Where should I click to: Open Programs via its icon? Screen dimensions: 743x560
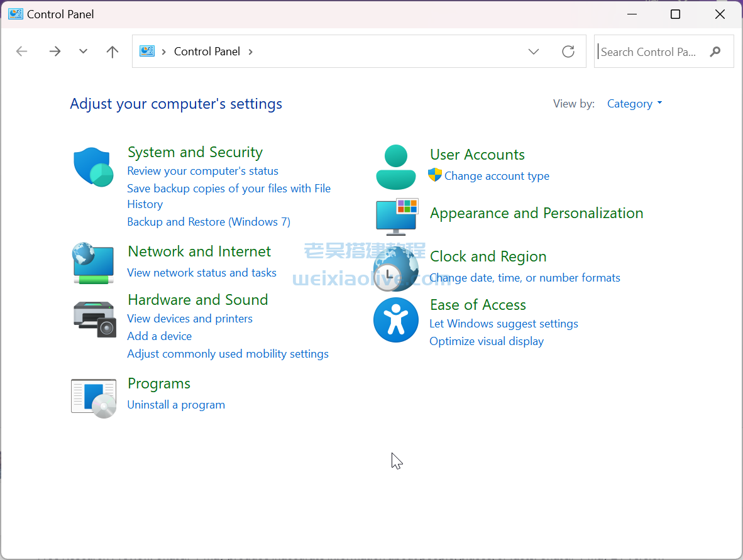pyautogui.click(x=93, y=397)
